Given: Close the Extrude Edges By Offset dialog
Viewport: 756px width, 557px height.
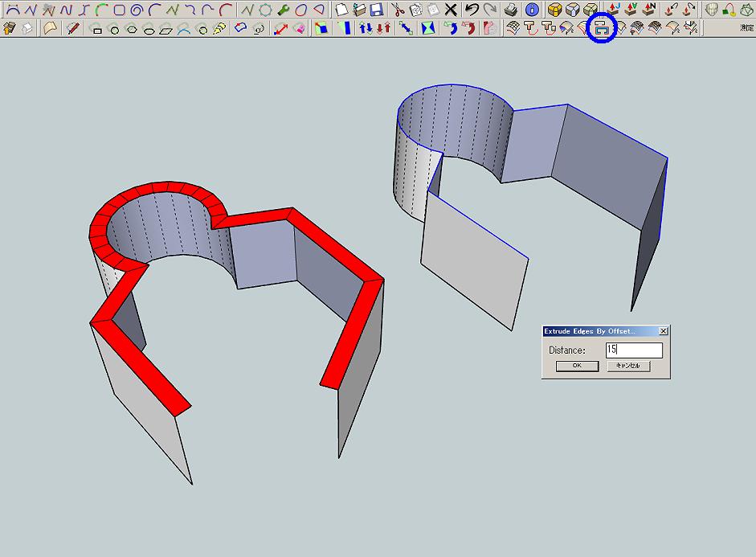Looking at the screenshot, I should point(664,331).
